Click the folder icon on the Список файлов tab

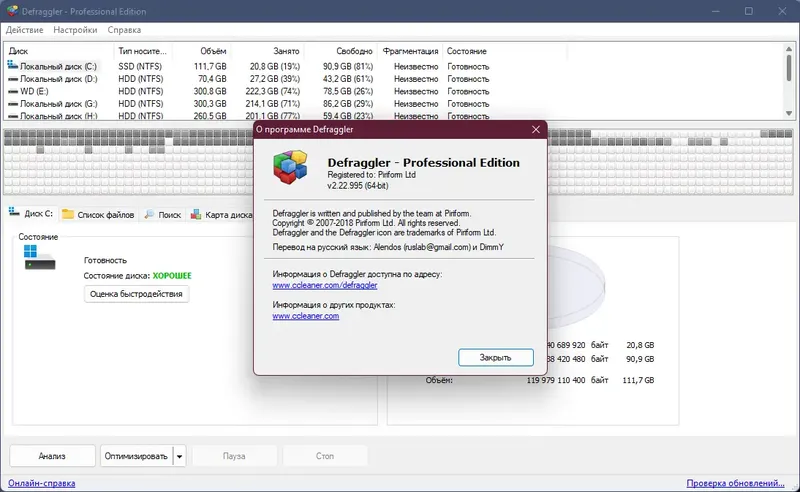pyautogui.click(x=68, y=214)
